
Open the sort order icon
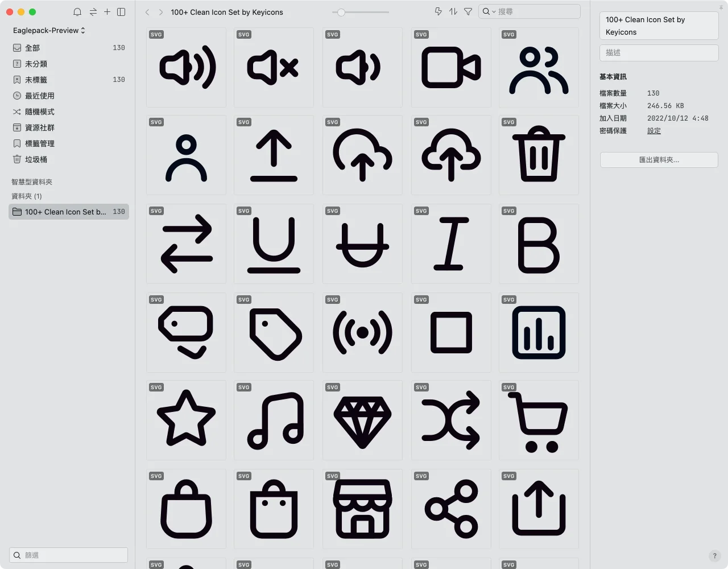click(x=453, y=11)
